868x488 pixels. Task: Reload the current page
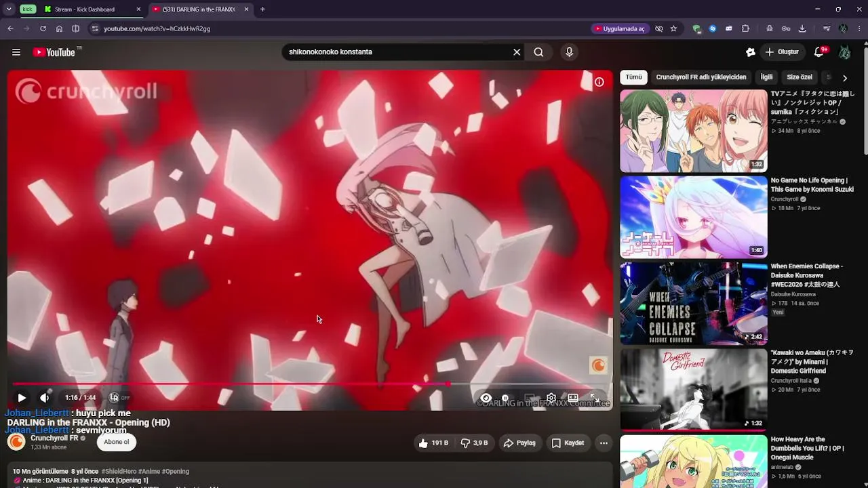point(43,28)
